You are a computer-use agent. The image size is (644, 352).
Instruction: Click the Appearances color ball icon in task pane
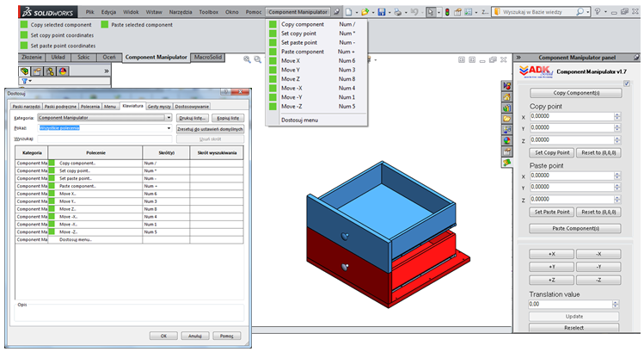click(506, 140)
